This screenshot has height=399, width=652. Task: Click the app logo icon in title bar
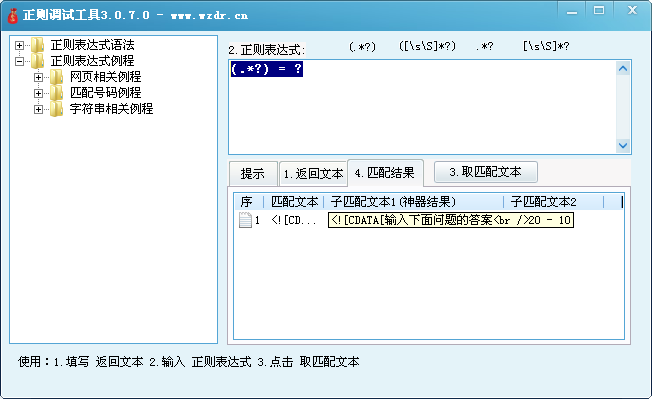[12, 15]
